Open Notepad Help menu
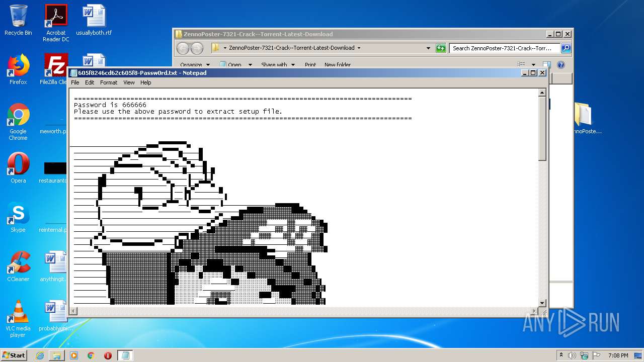This screenshot has height=362, width=644. [145, 82]
